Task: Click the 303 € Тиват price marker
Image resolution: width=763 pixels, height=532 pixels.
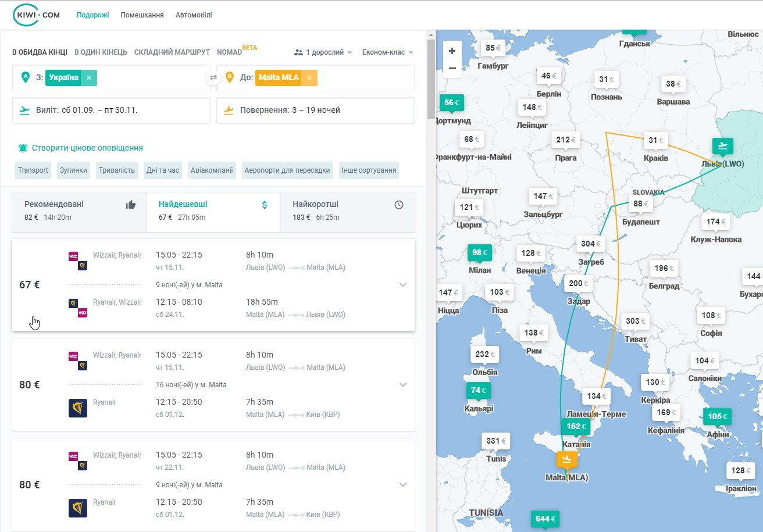Action: click(x=635, y=321)
